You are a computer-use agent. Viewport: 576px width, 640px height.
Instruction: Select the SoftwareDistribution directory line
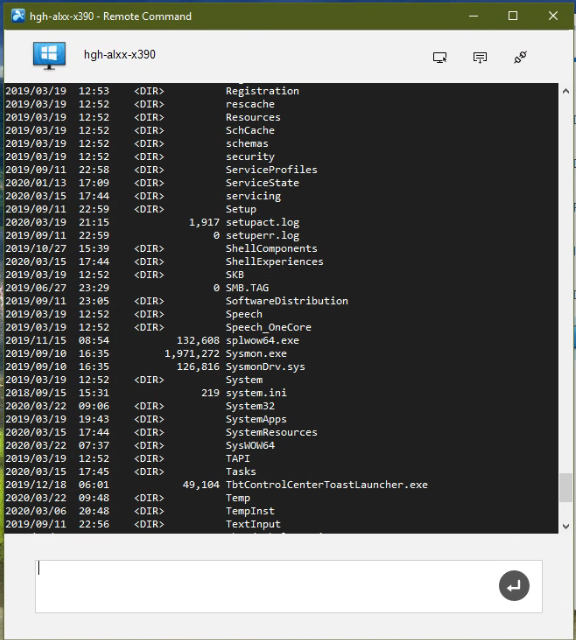click(x=281, y=301)
